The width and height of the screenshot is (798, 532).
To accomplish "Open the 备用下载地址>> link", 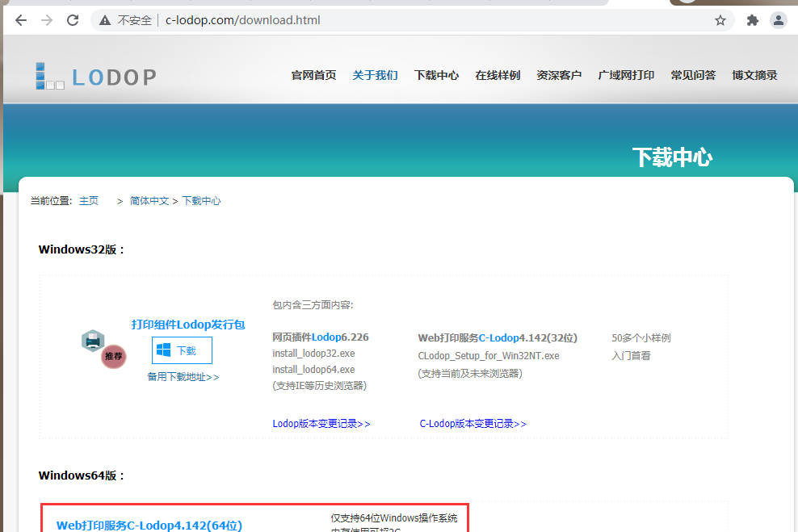I will click(183, 377).
